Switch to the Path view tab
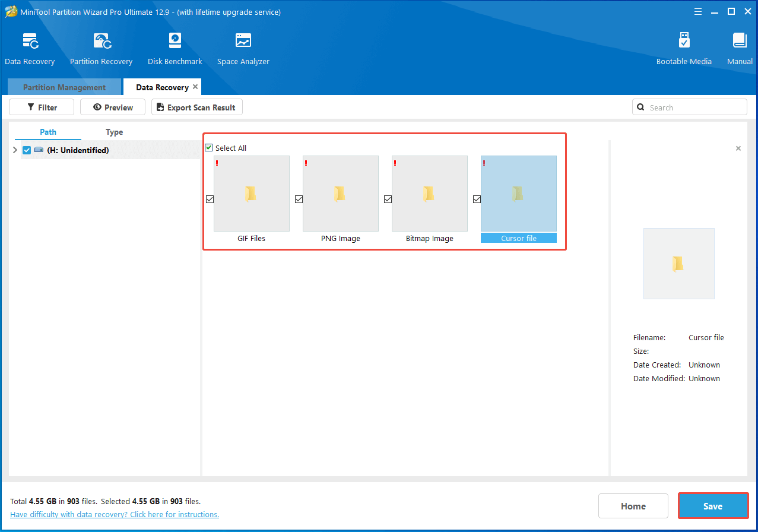 click(48, 132)
